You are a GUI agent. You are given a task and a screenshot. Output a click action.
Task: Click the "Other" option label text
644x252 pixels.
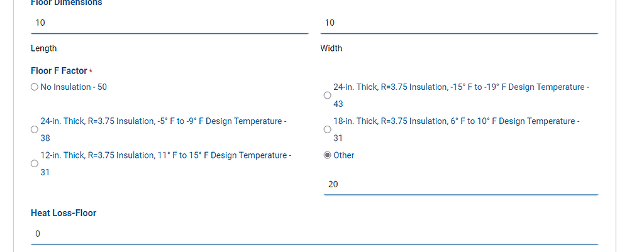344,155
